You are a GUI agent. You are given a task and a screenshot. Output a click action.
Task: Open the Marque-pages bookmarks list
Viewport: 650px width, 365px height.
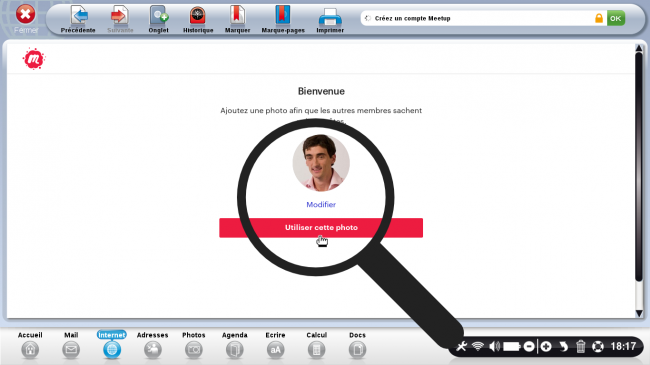(x=283, y=19)
